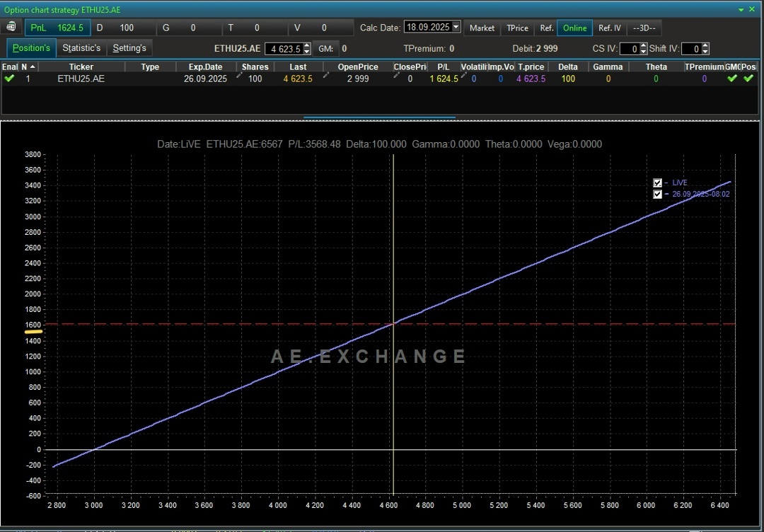This screenshot has height=532, width=764.
Task: Toggle the GMO checkmark for ETHU25.AE row
Action: click(732, 78)
